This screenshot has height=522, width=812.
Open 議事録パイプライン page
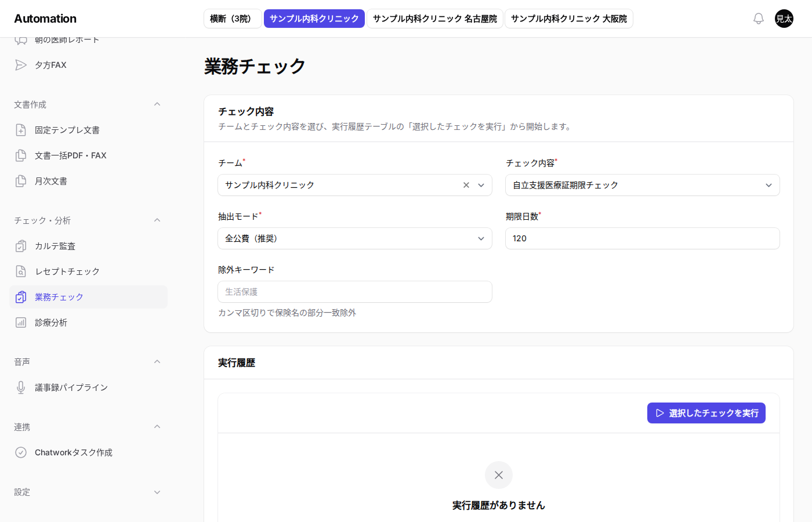tap(88, 387)
